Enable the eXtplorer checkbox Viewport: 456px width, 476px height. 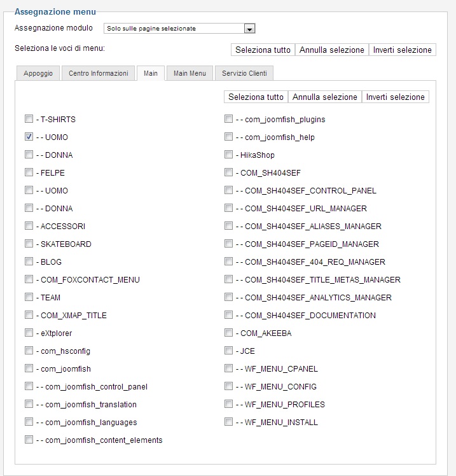tap(29, 333)
